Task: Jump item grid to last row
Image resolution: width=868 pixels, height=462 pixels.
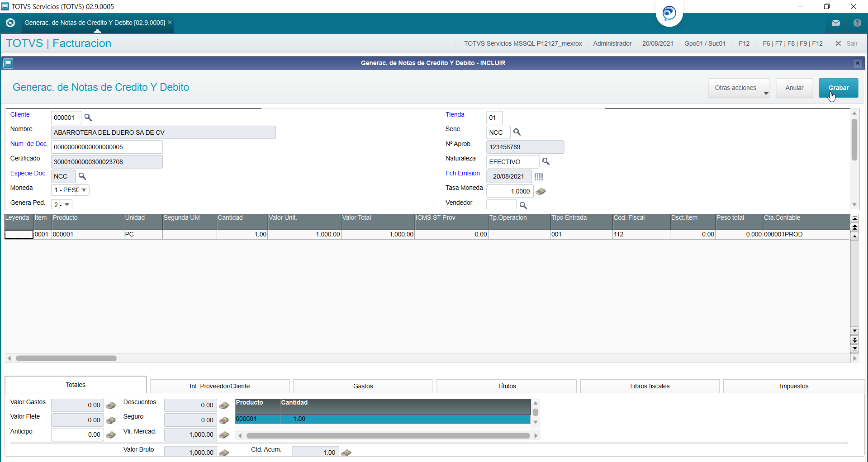Action: point(854,349)
